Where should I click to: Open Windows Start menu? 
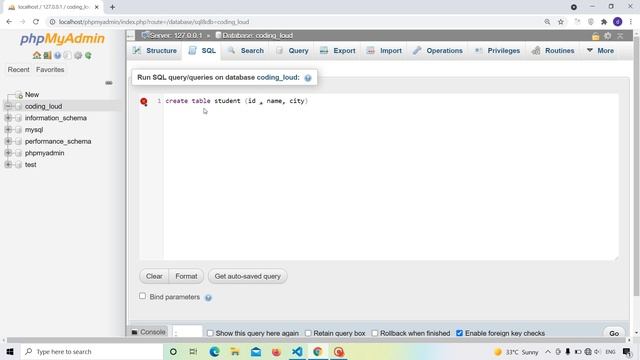(x=10, y=351)
